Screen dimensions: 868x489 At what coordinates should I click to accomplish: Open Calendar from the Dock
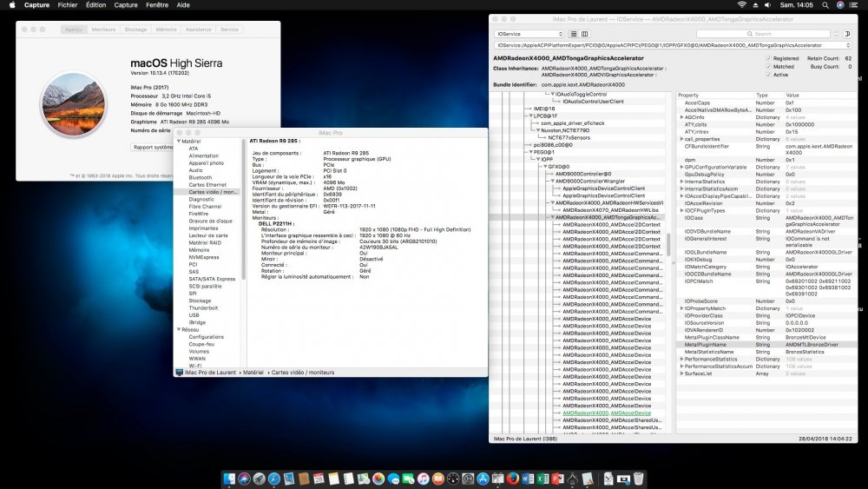(x=319, y=479)
